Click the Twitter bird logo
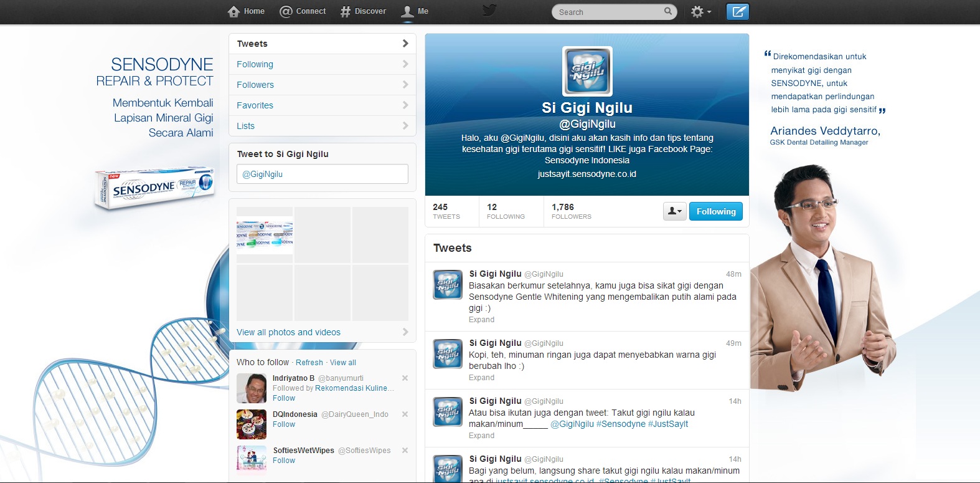The height and width of the screenshot is (483, 980). pyautogui.click(x=490, y=11)
